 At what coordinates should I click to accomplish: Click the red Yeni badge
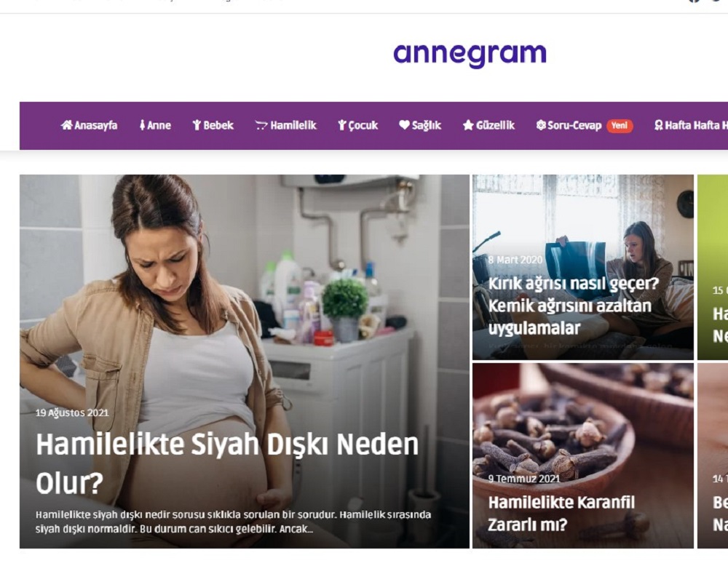620,126
